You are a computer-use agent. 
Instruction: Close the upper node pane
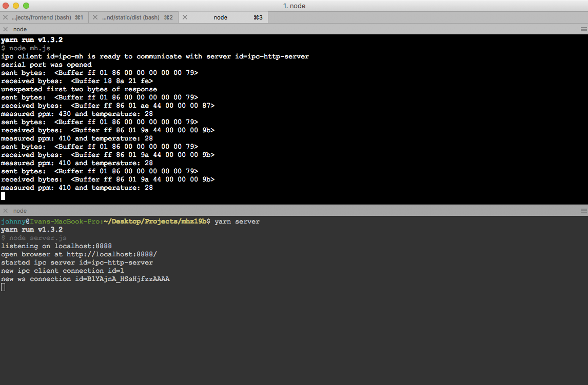(5, 29)
